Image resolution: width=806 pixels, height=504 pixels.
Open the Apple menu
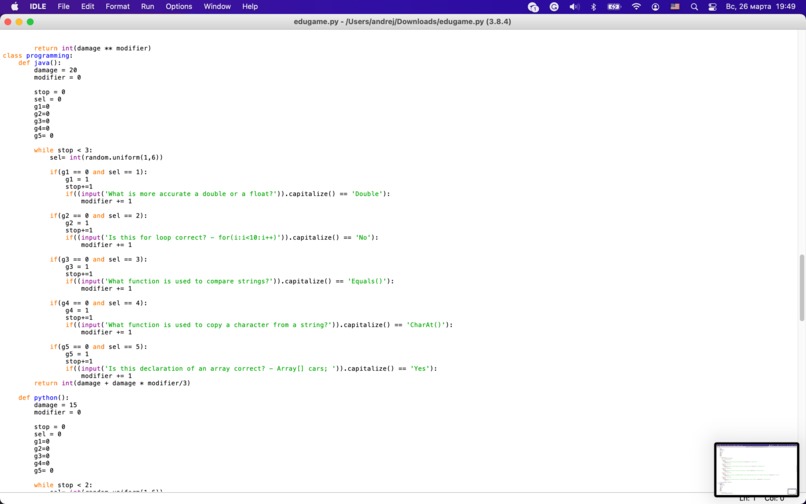pos(14,7)
